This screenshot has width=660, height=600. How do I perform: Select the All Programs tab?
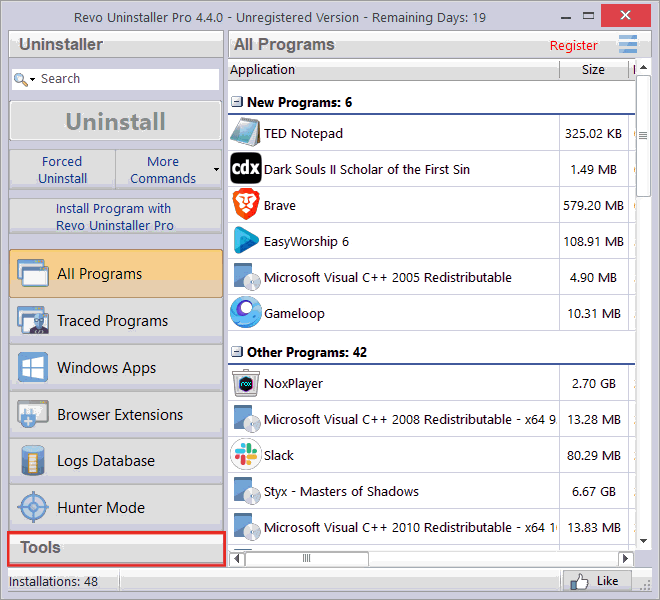tap(116, 273)
